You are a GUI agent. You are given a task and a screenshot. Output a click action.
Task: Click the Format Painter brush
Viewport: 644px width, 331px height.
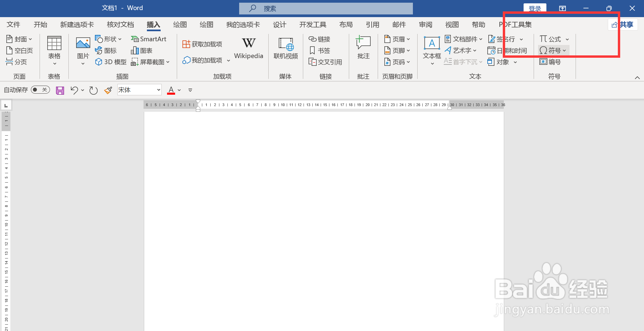tap(108, 90)
